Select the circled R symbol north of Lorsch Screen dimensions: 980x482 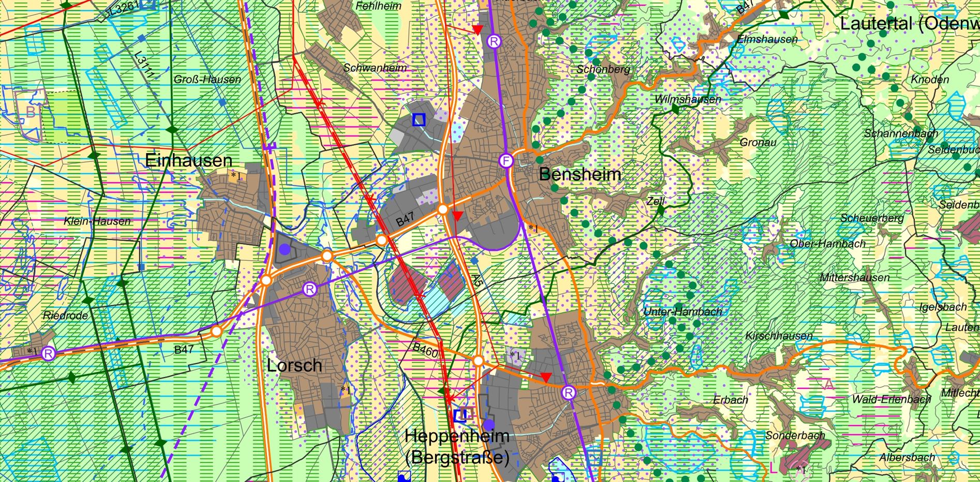(x=309, y=289)
